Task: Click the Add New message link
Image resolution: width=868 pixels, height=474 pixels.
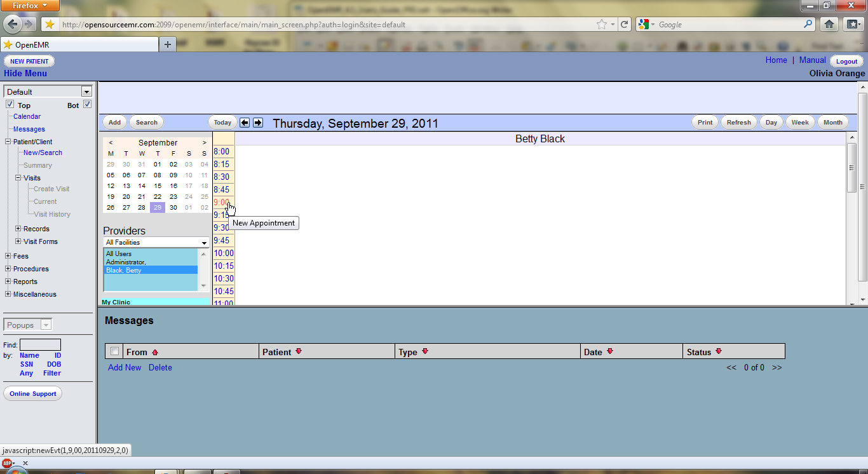Action: point(125,367)
